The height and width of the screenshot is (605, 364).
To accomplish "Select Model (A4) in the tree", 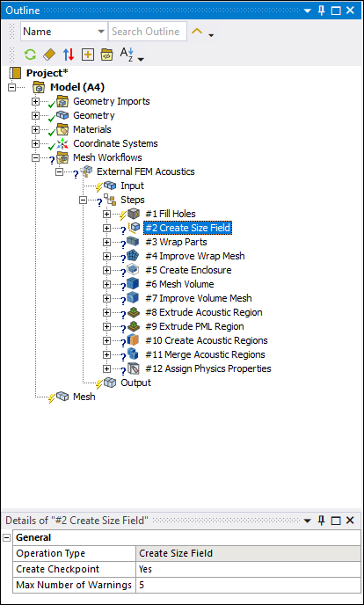I will coord(77,87).
